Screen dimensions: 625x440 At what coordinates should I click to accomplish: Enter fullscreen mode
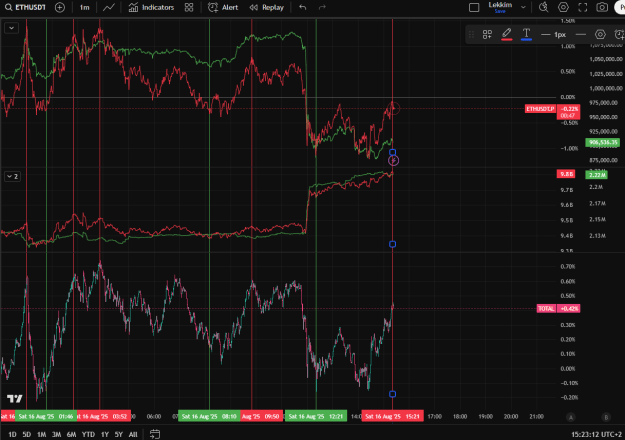click(x=583, y=7)
